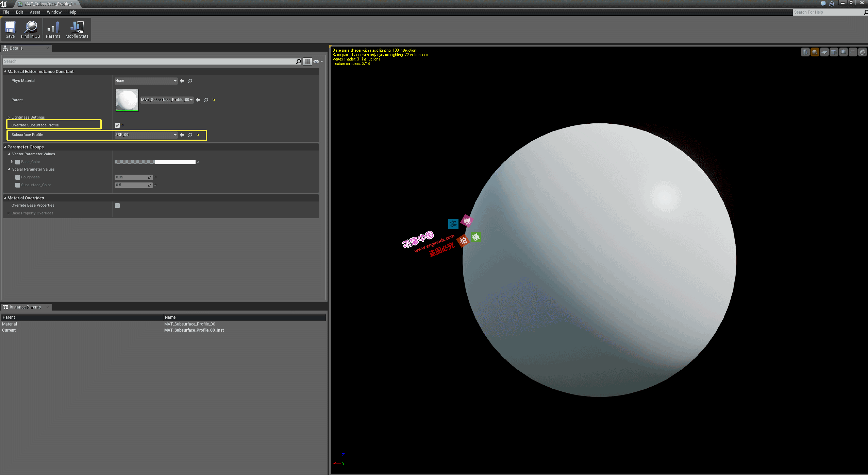This screenshot has height=475, width=868.
Task: Select Mobile Stats toolbar icon
Action: point(77,29)
